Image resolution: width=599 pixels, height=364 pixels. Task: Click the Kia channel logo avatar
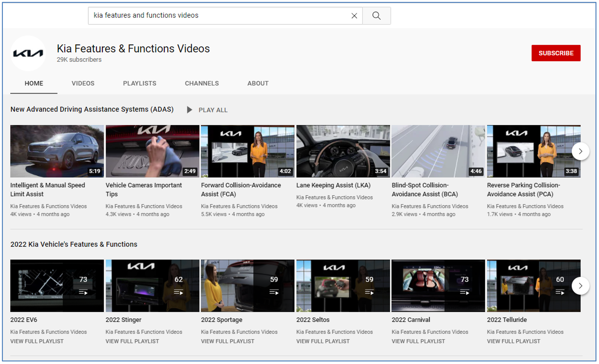(x=28, y=53)
